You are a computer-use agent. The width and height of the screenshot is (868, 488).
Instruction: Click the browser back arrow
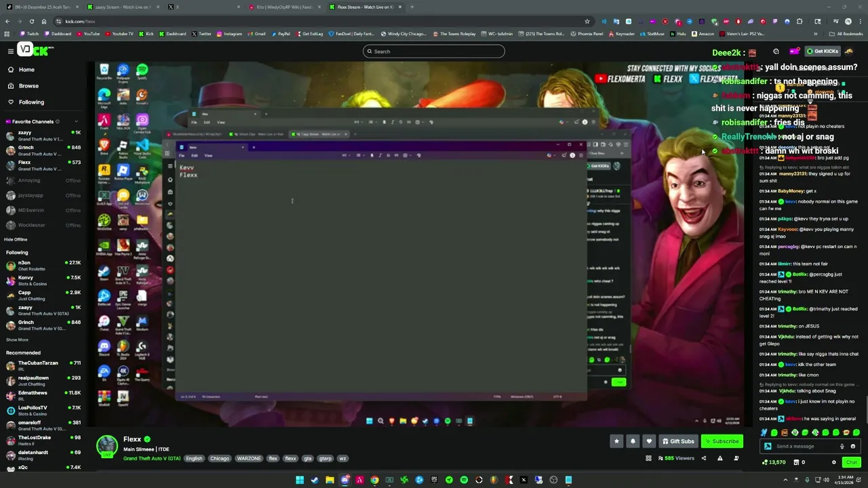[x=7, y=21]
